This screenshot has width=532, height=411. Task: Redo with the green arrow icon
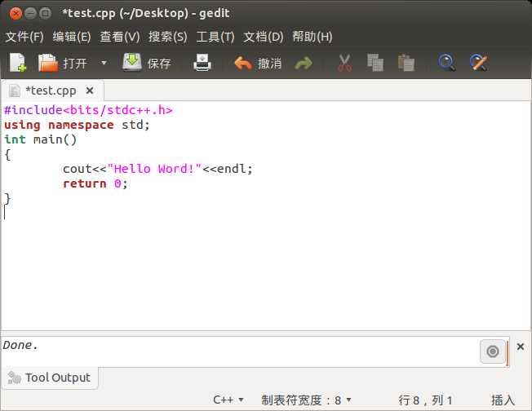click(304, 63)
